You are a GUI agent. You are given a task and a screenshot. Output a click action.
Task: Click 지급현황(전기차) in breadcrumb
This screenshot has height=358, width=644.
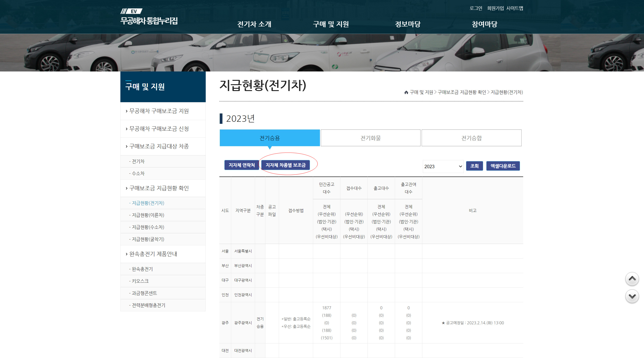[507, 92]
